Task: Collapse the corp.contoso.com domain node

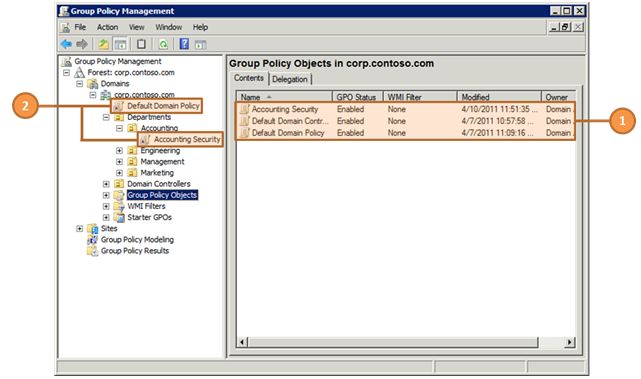Action: point(93,95)
